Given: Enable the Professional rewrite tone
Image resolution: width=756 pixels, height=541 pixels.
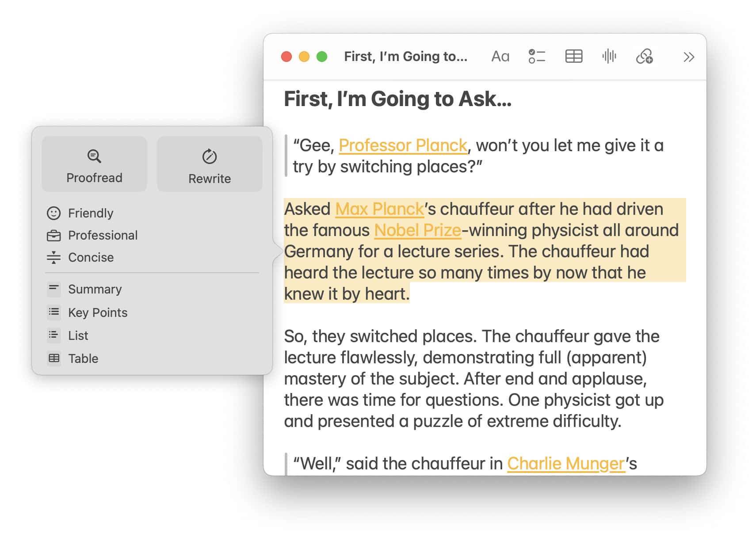Looking at the screenshot, I should click(103, 235).
